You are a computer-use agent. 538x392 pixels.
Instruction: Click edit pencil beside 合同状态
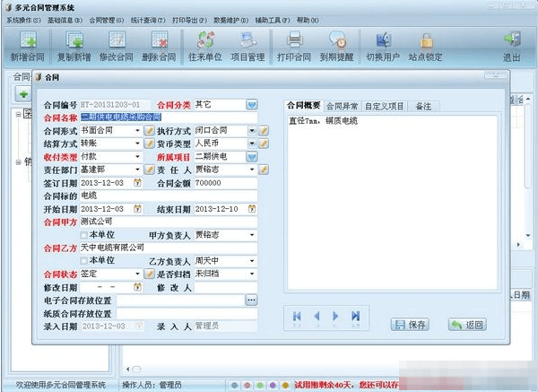click(149, 274)
